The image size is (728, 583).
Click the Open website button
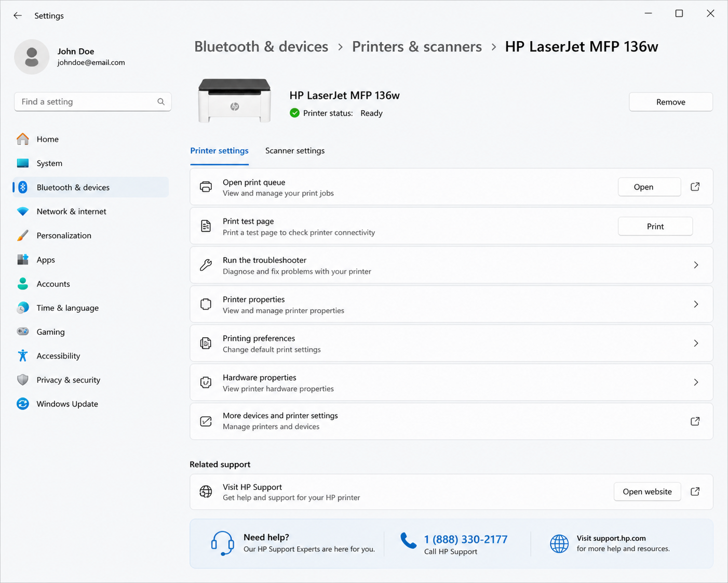(647, 492)
